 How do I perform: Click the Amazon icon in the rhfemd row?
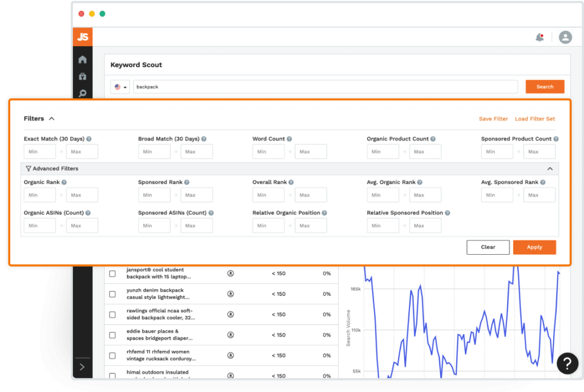230,355
